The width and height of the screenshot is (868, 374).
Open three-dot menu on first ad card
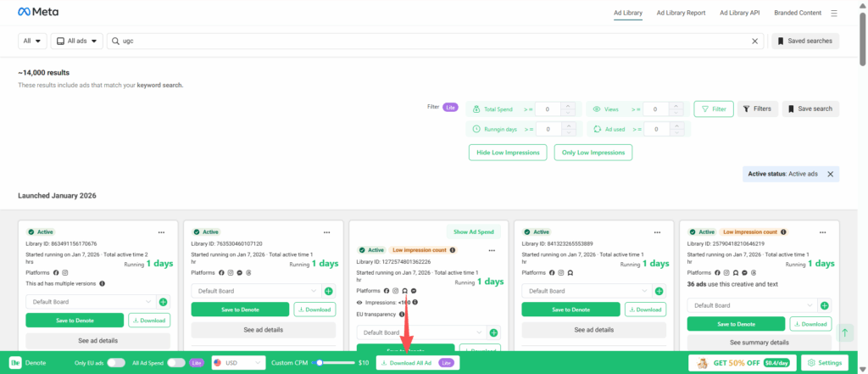162,232
